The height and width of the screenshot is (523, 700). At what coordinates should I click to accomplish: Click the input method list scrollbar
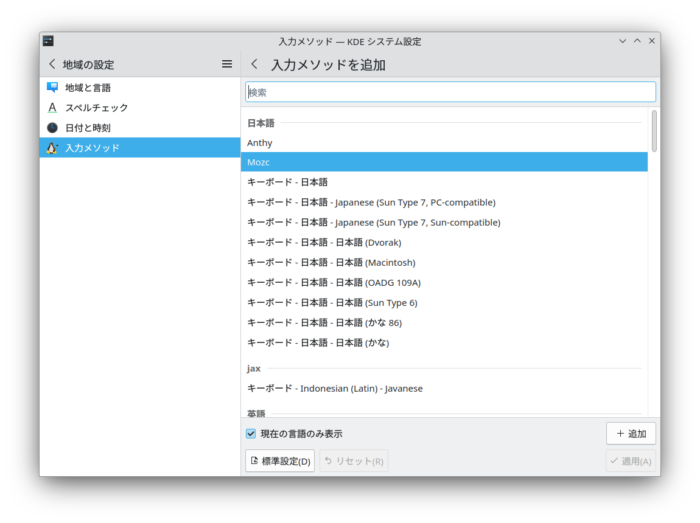point(654,131)
